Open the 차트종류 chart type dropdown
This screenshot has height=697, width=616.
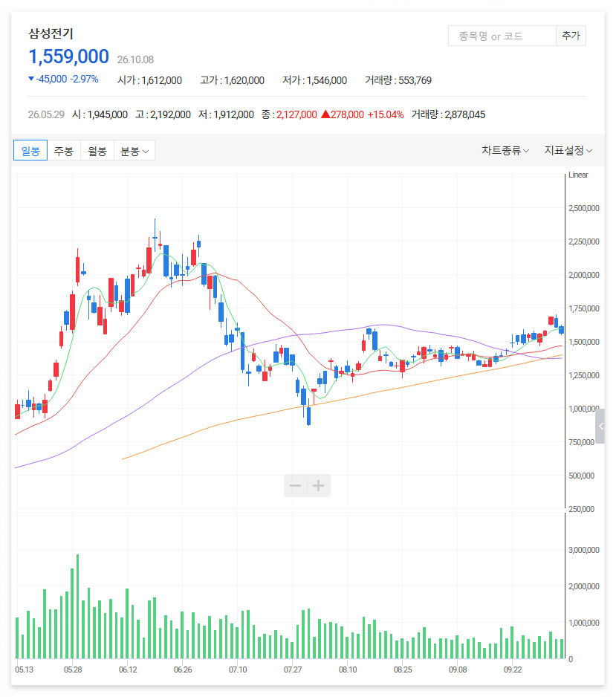(x=505, y=151)
